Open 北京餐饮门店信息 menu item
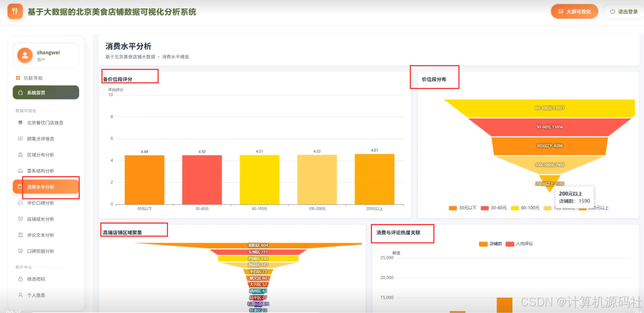The image size is (644, 313). tap(46, 123)
